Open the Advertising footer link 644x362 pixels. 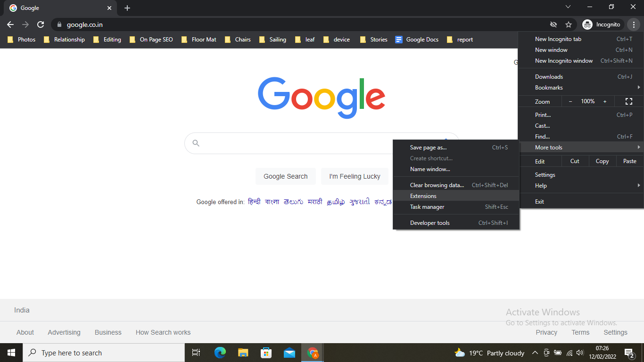pos(64,332)
